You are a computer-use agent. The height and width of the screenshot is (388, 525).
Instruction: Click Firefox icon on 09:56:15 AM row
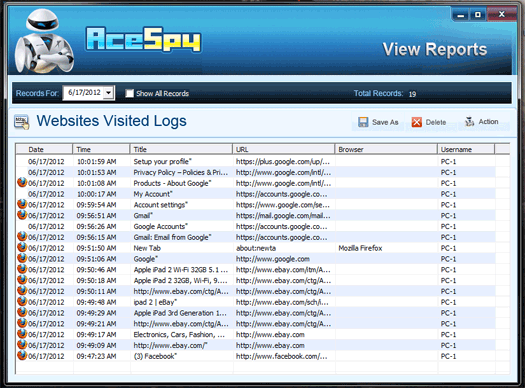pos(22,237)
